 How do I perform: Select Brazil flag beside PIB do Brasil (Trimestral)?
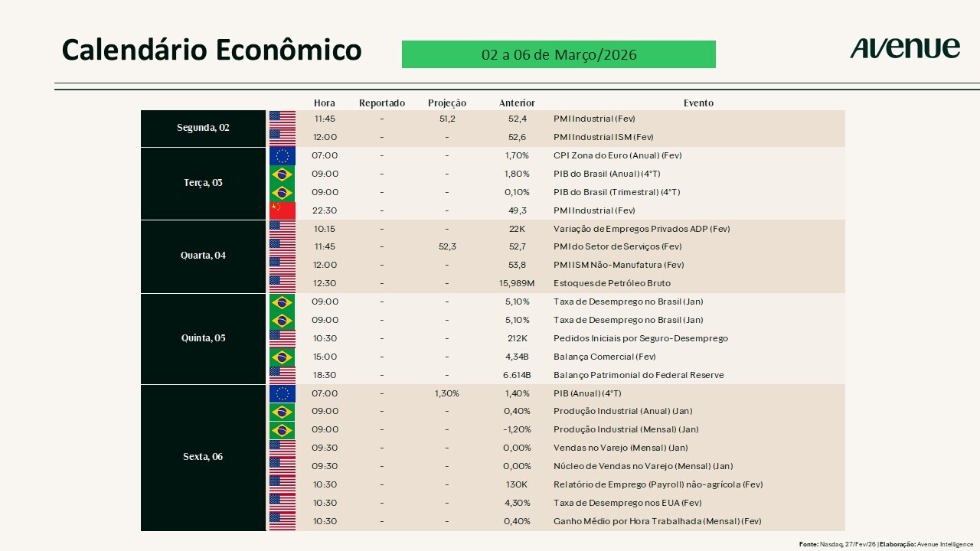coord(282,192)
